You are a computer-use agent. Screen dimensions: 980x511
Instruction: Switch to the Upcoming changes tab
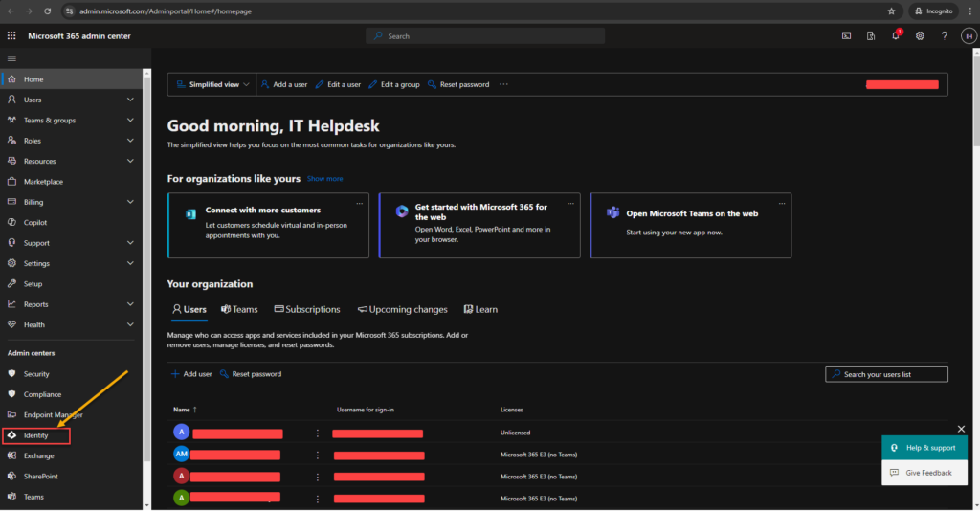pos(403,309)
